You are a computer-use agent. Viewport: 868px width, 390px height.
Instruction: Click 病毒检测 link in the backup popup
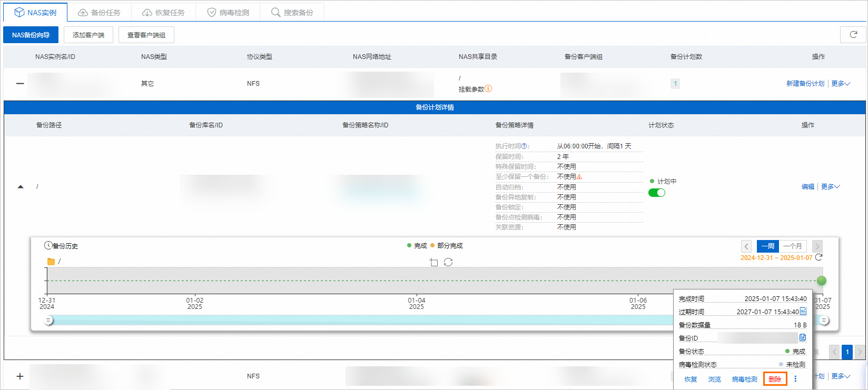(x=744, y=379)
